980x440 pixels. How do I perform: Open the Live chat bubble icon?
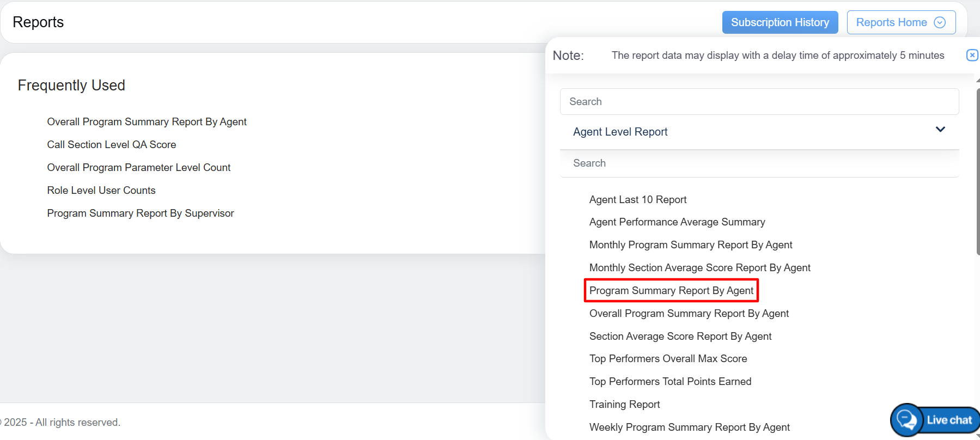point(907,420)
